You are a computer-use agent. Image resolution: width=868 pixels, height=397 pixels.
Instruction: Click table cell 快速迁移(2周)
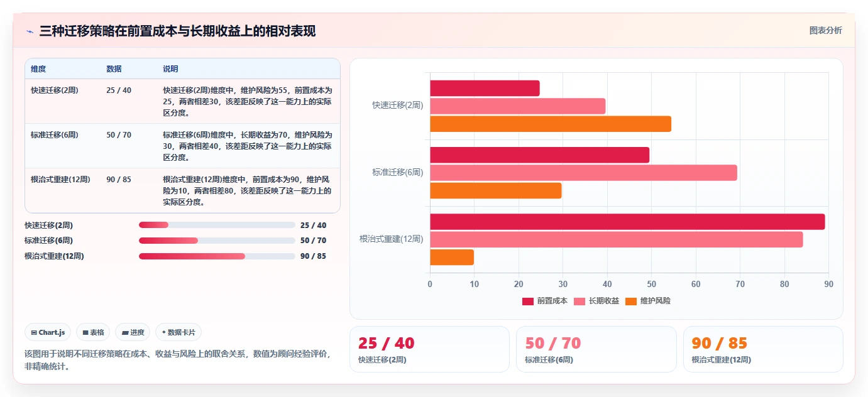point(55,90)
